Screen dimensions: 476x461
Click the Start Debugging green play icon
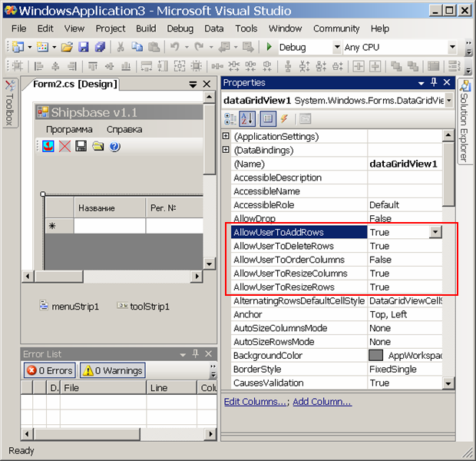click(269, 47)
